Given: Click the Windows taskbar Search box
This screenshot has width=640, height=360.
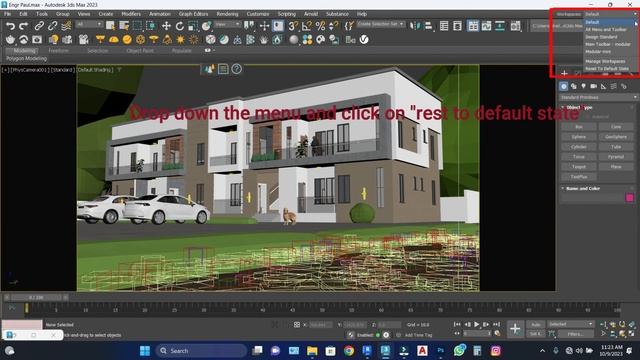Looking at the screenshot, I should coord(201,351).
